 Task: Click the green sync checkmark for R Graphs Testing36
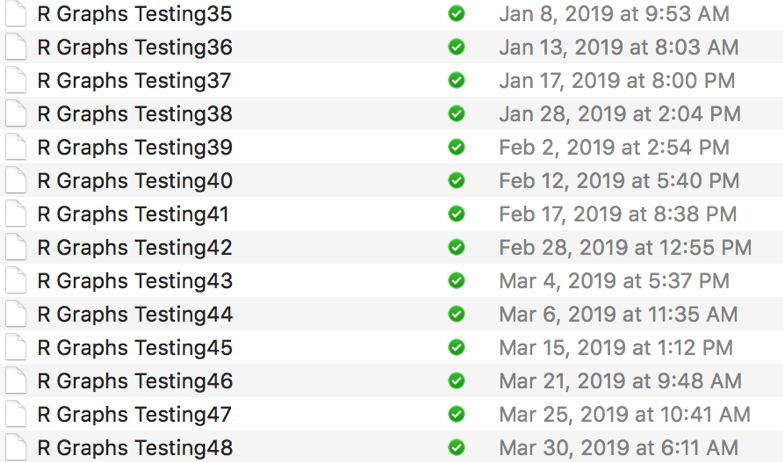457,47
